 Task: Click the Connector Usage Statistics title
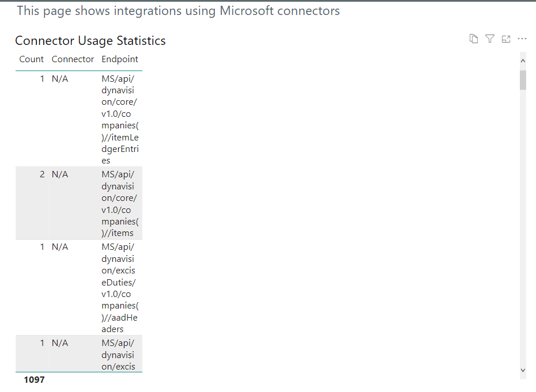90,40
